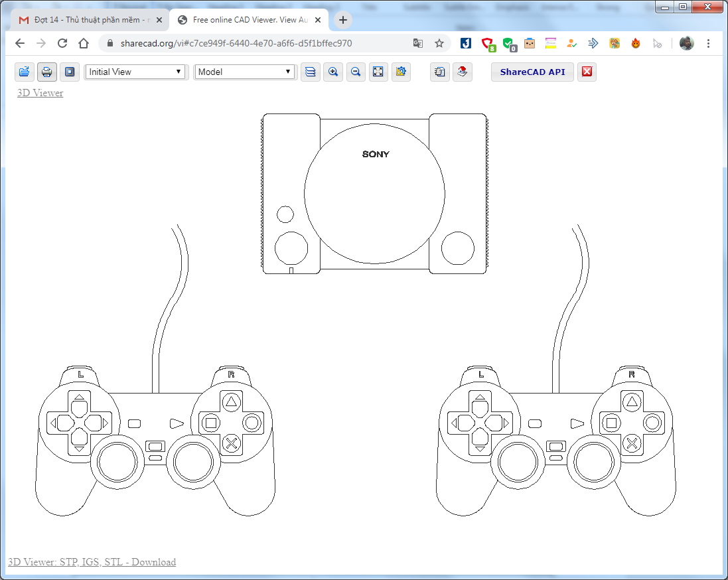
Task: Click the zoom out magnifier icon
Action: tap(356, 72)
